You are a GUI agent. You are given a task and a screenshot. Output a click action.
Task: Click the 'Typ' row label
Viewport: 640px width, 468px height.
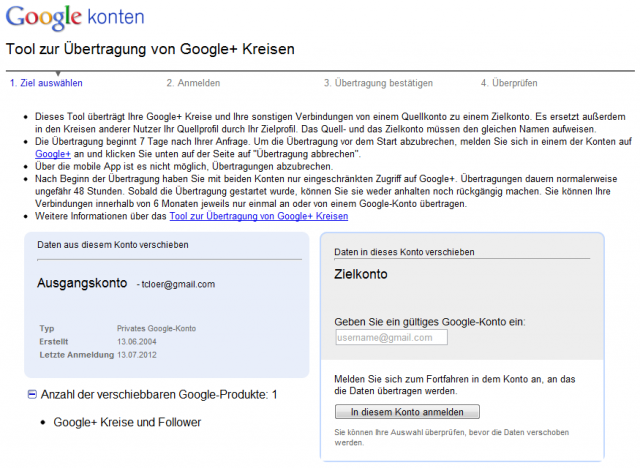point(47,328)
